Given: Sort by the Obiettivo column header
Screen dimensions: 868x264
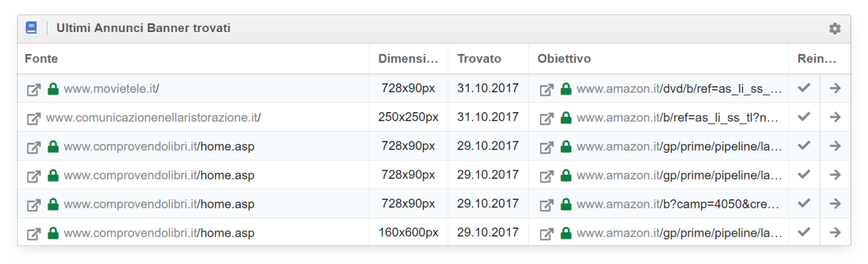Looking at the screenshot, I should pos(564,59).
